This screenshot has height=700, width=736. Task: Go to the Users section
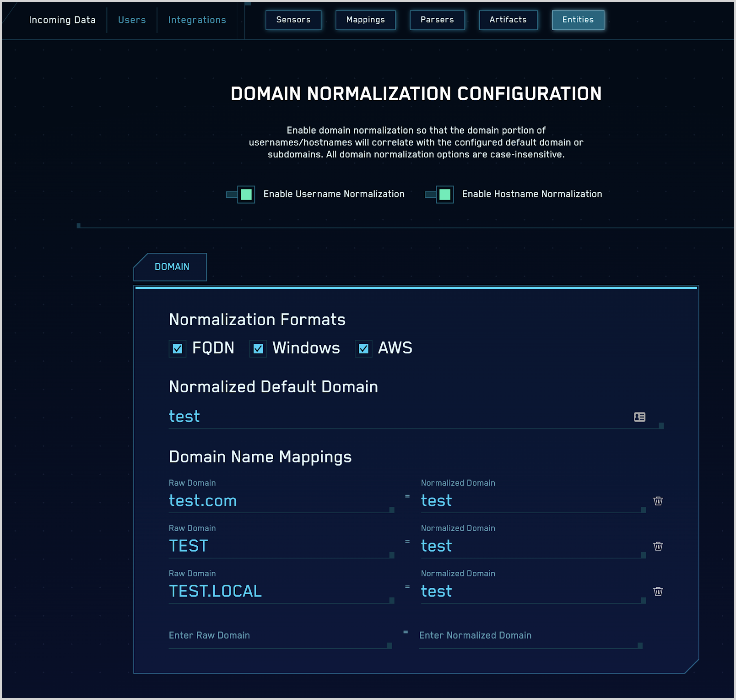tap(131, 20)
